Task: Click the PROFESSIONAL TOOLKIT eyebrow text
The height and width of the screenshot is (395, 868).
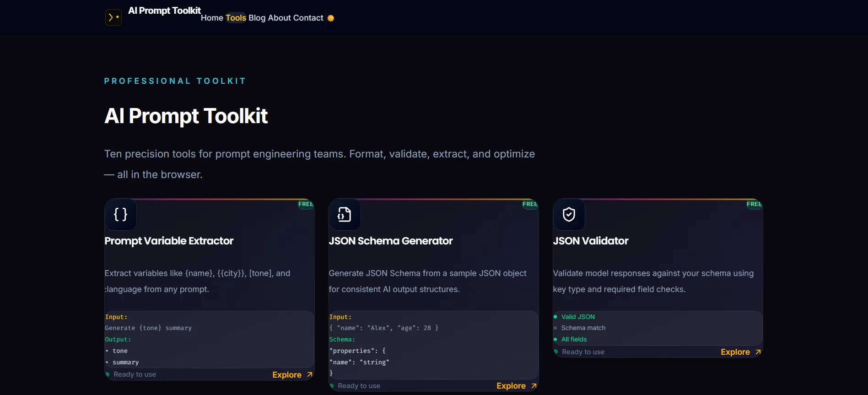Action: [x=175, y=81]
